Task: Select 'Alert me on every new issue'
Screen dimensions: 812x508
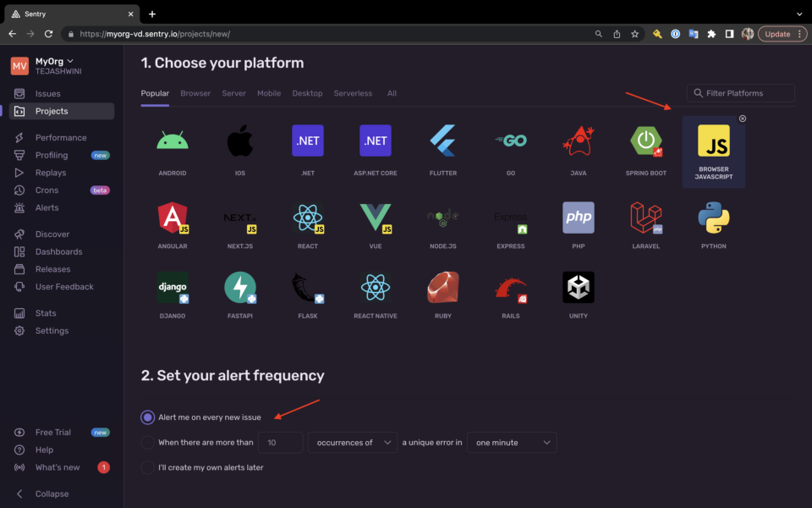Action: click(x=148, y=417)
